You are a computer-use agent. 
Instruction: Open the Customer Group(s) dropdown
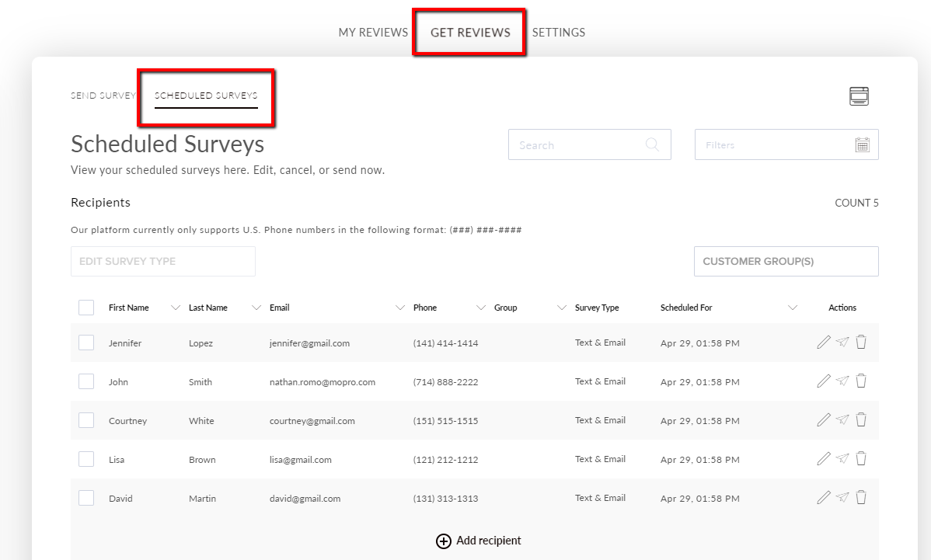(x=786, y=261)
